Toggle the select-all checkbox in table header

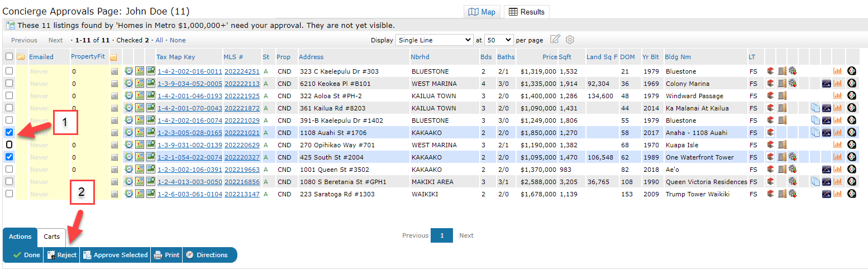click(9, 57)
